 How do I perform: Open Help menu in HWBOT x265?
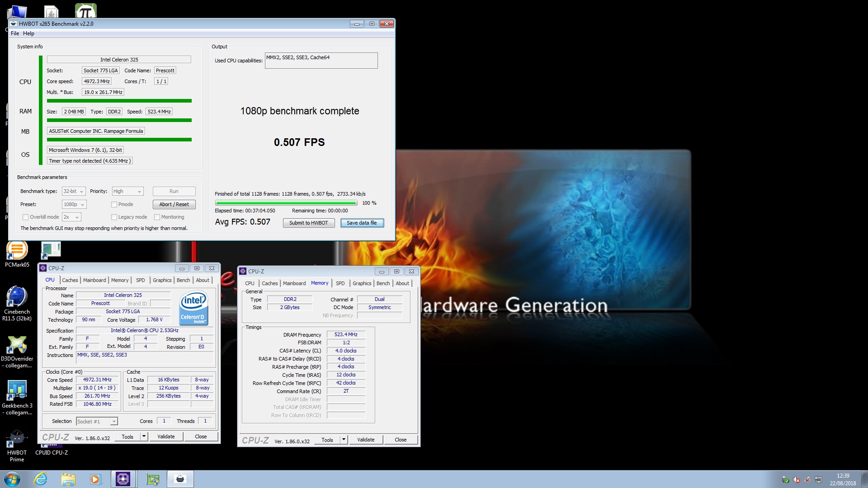point(28,33)
